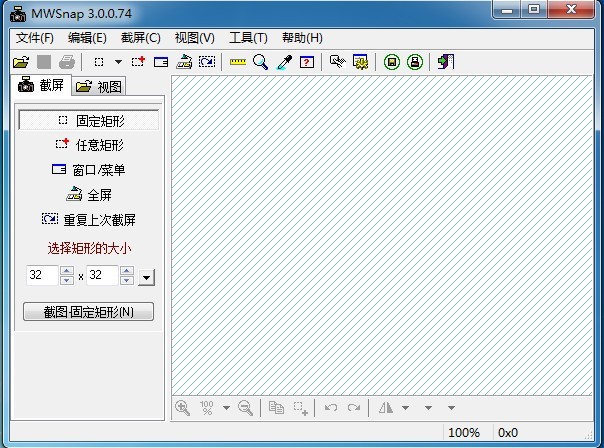This screenshot has width=604, height=448.
Task: Select 窗口/菜单 capture mode
Action: (x=89, y=170)
